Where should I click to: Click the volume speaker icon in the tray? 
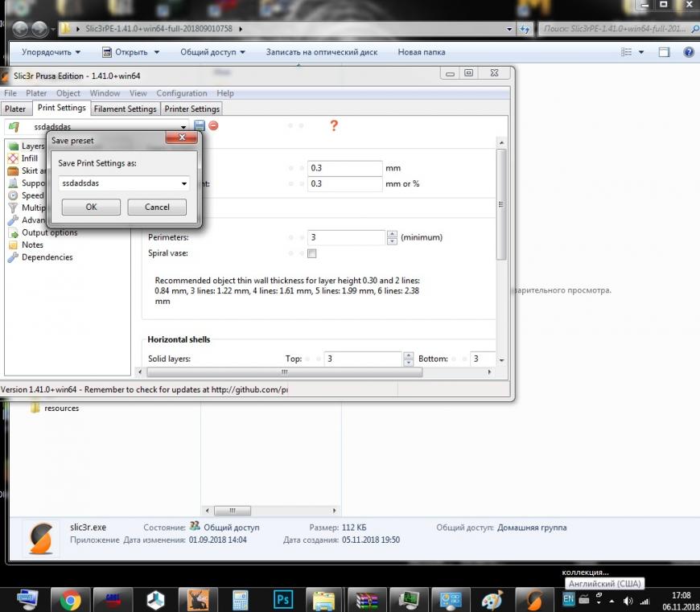tap(628, 602)
